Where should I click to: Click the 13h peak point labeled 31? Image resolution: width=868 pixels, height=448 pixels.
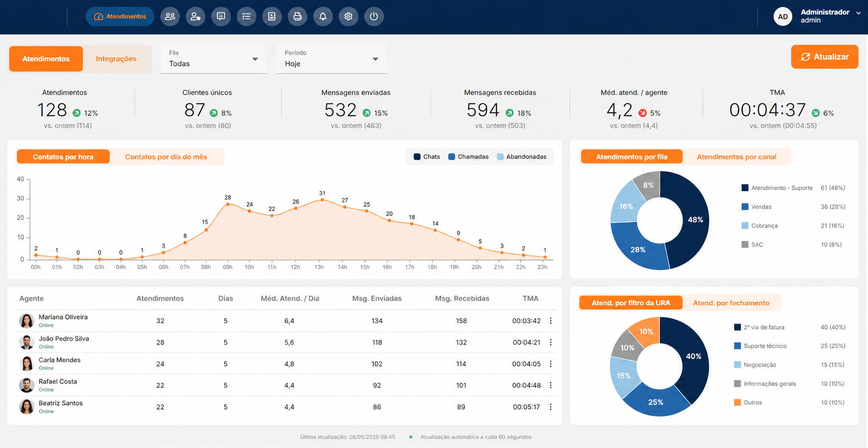point(322,200)
